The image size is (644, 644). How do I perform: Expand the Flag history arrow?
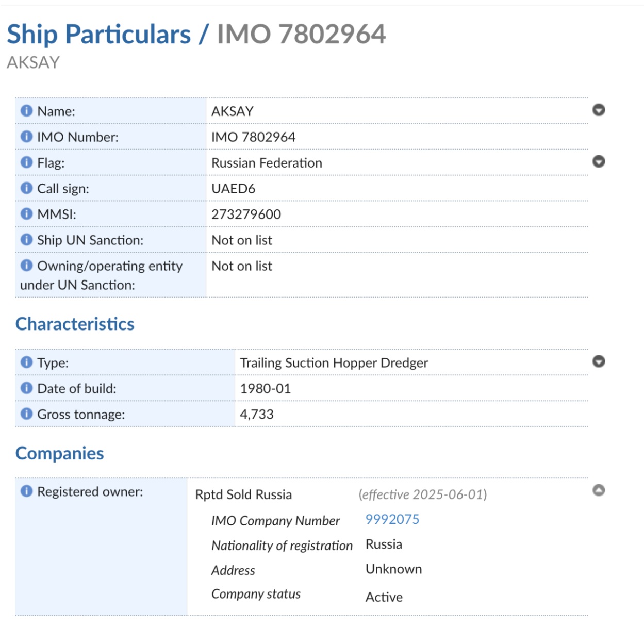coord(599,161)
